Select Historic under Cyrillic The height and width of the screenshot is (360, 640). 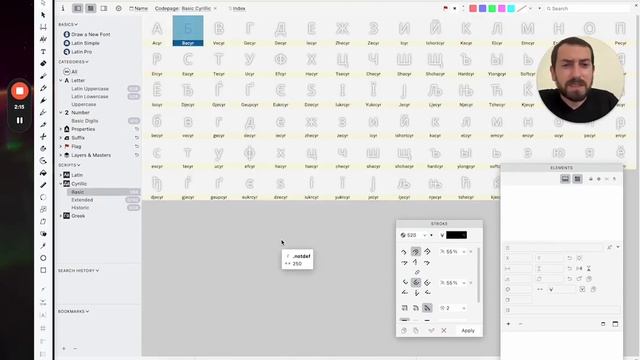pyautogui.click(x=80, y=207)
